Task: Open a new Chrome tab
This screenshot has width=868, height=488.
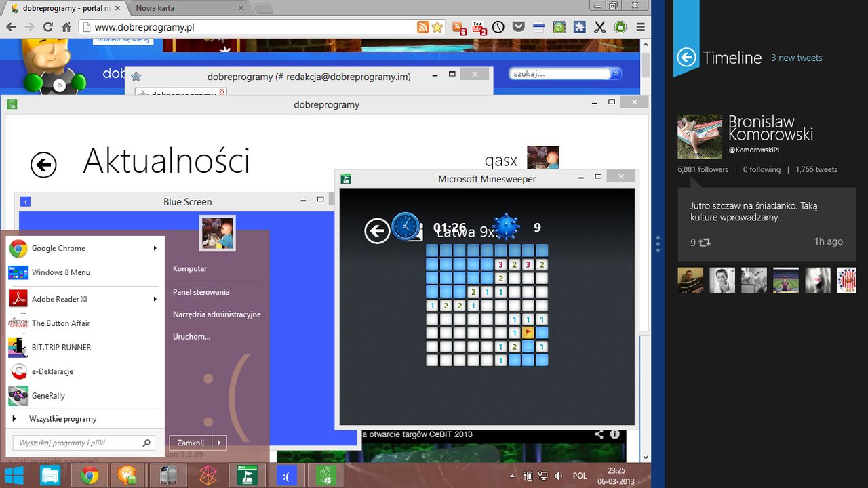Action: point(264,8)
